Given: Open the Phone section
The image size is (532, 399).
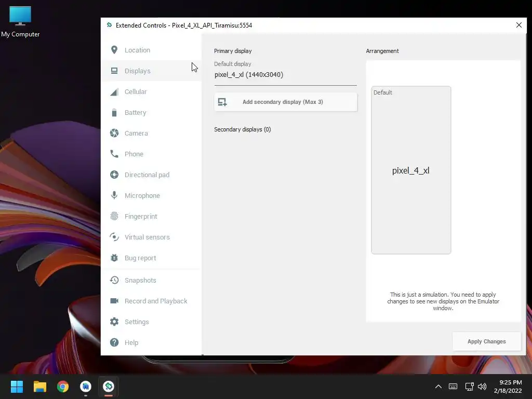Looking at the screenshot, I should [x=151, y=154].
